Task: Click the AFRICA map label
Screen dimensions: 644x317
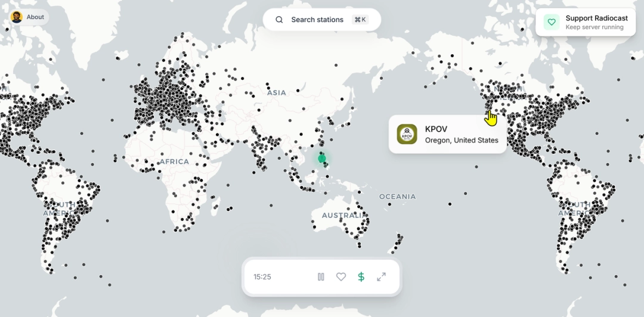Action: 174,162
